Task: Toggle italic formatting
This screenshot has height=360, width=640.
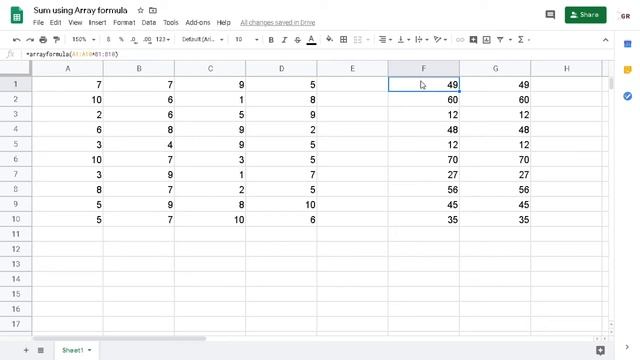Action: point(284,40)
